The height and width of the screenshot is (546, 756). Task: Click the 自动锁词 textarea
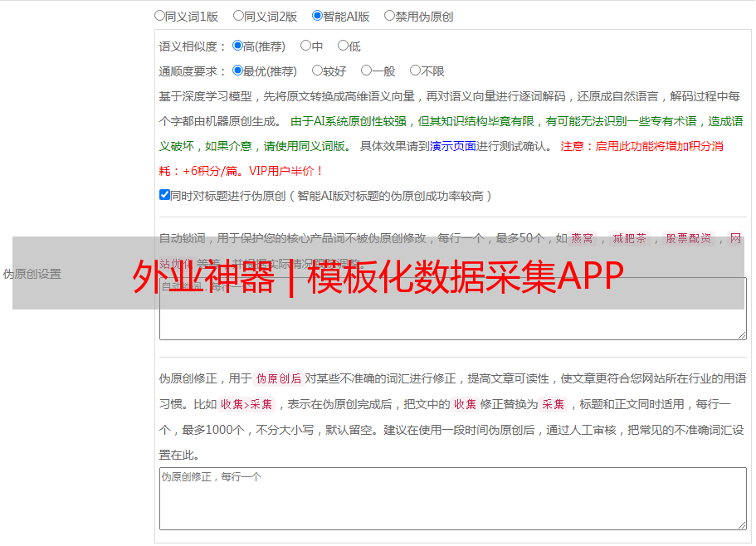[x=453, y=309]
